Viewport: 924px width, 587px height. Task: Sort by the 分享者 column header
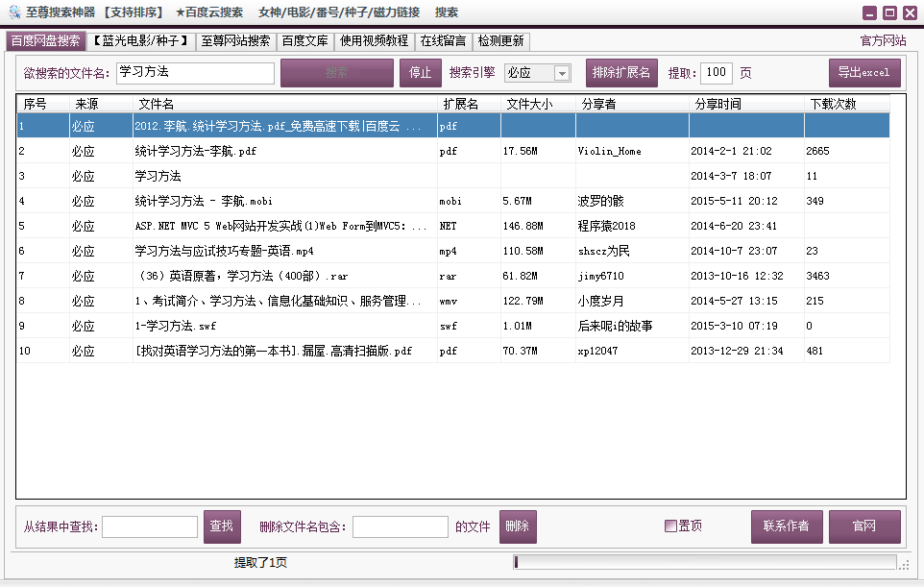click(x=632, y=104)
